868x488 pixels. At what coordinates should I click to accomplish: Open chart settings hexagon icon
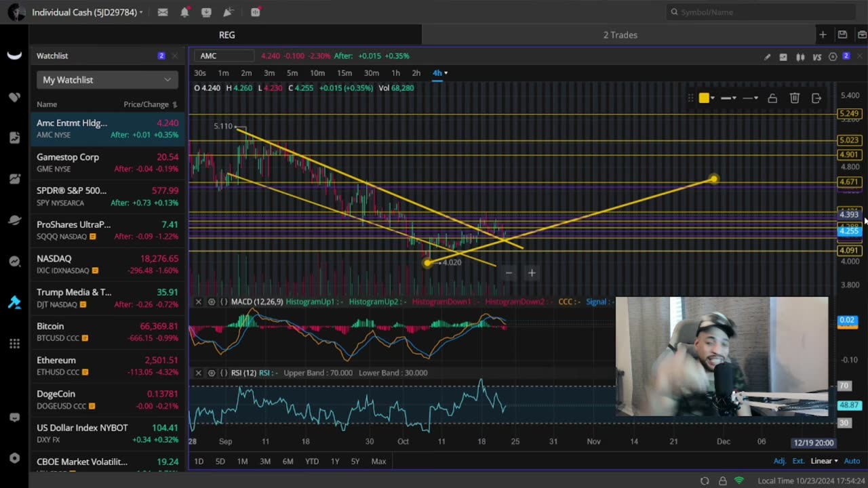(x=833, y=57)
